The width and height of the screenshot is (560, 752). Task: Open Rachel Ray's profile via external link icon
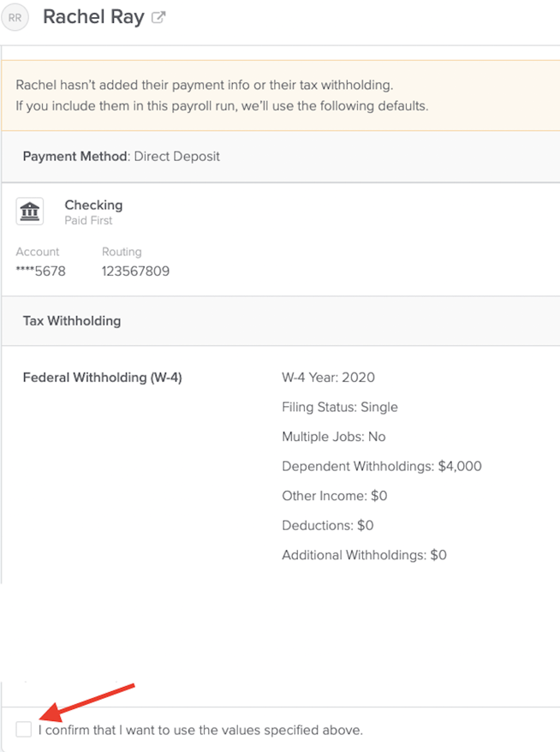(158, 17)
